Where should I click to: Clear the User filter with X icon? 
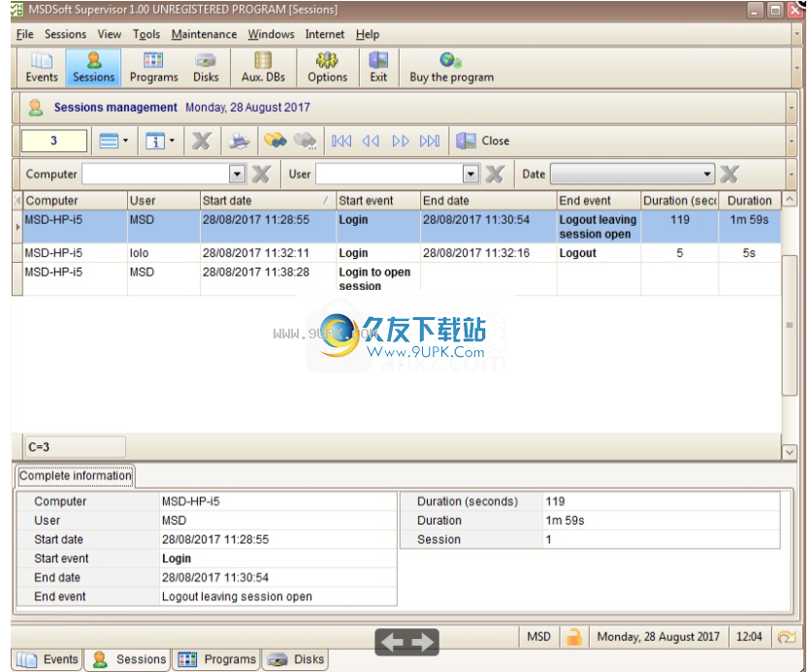point(495,175)
